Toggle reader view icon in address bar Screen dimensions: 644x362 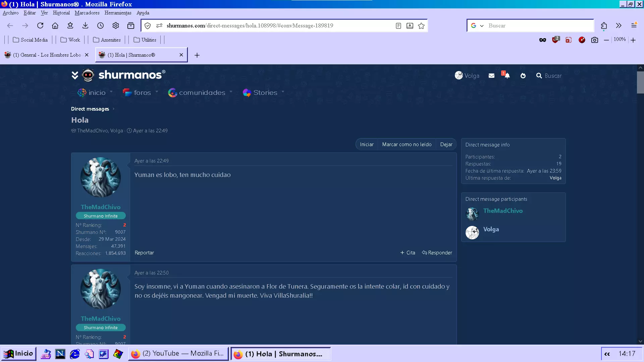(398, 26)
